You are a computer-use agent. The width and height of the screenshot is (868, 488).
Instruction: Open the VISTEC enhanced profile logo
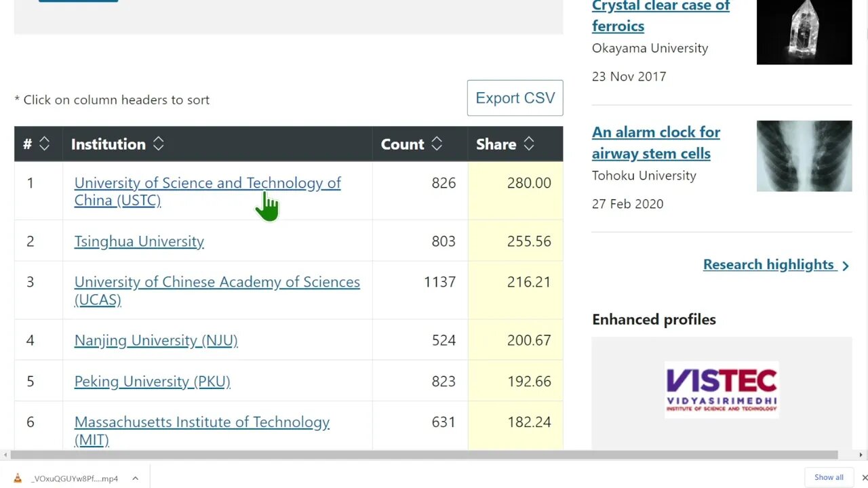(x=722, y=390)
